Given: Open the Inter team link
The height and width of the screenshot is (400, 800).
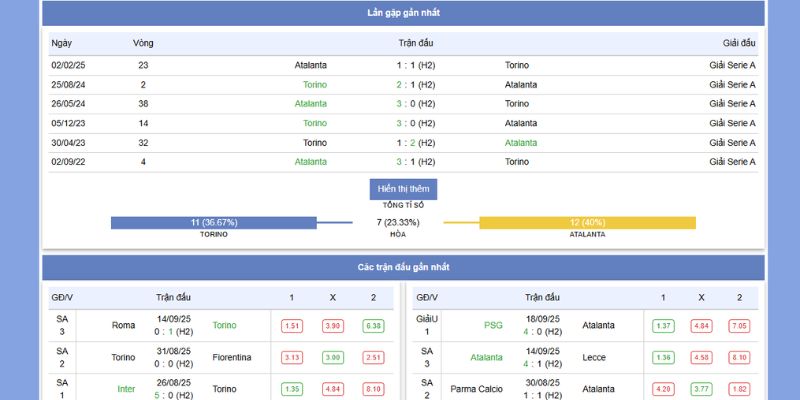Looking at the screenshot, I should point(126,389).
